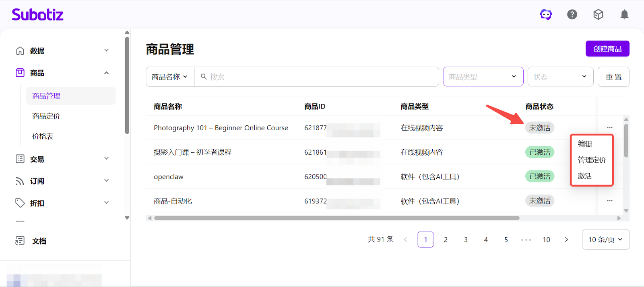
Task: Open the 状态 filter dropdown
Action: 560,77
